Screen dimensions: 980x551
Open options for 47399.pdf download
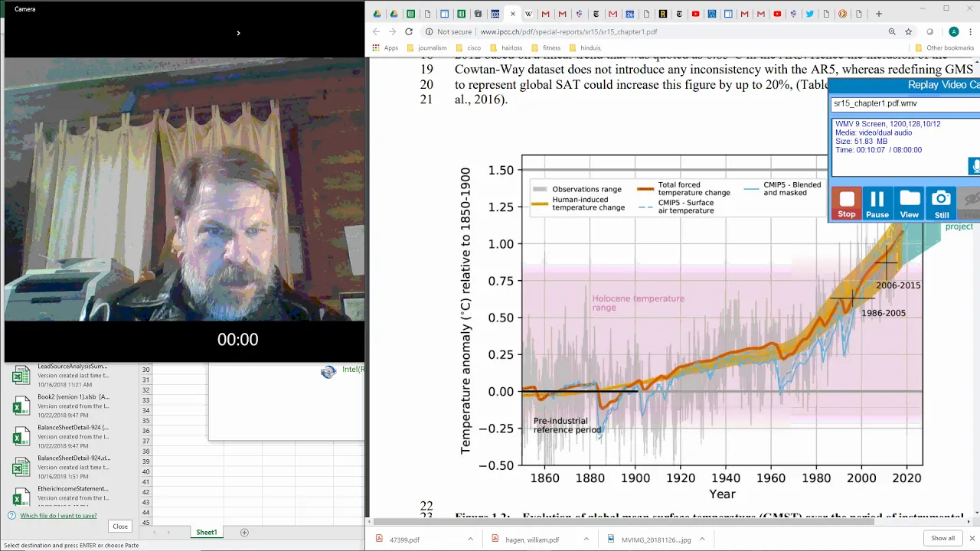pyautogui.click(x=470, y=540)
